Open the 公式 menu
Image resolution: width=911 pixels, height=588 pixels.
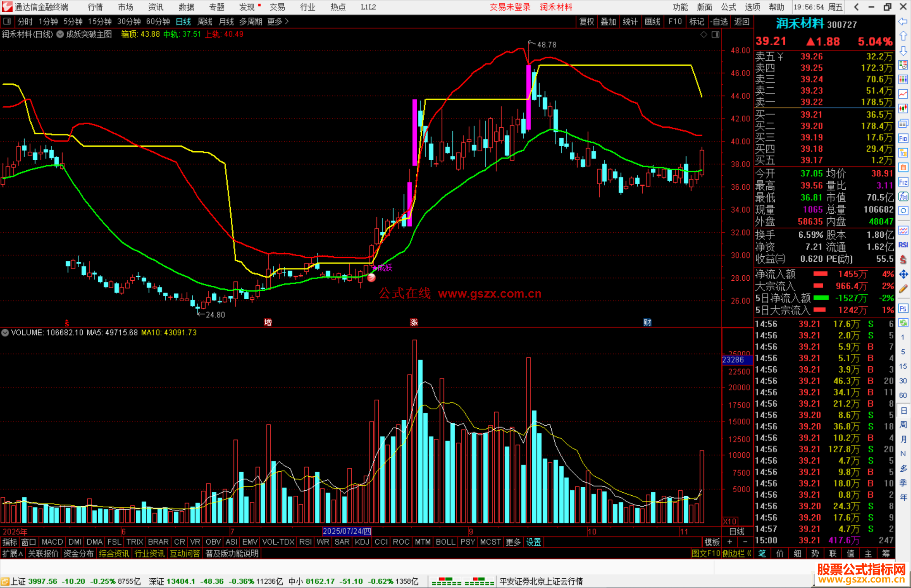tap(728, 7)
